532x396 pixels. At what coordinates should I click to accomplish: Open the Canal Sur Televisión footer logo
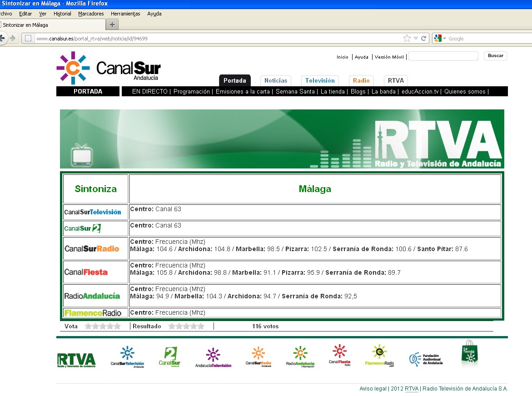[127, 357]
